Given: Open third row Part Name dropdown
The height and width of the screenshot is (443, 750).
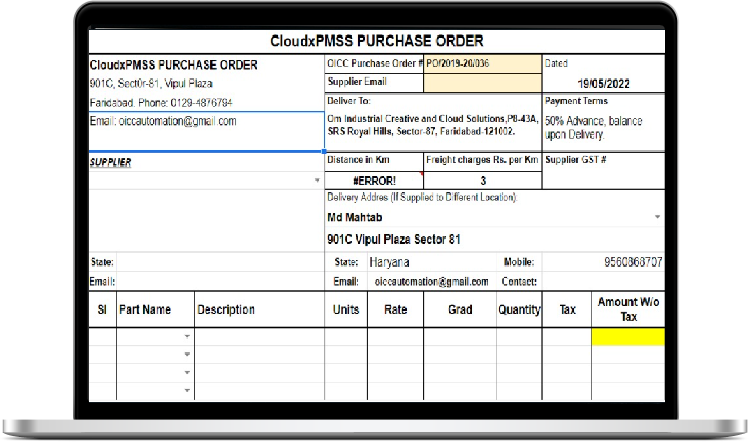Looking at the screenshot, I should point(187,373).
